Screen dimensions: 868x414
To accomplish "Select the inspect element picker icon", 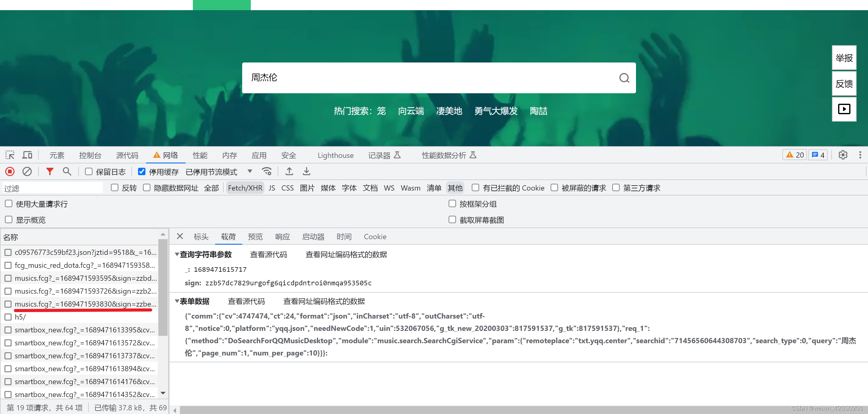I will click(x=10, y=155).
